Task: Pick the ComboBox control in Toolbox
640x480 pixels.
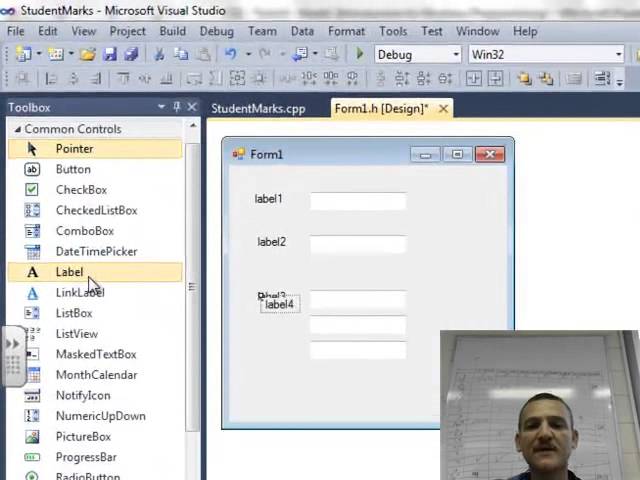Action: coord(95,231)
